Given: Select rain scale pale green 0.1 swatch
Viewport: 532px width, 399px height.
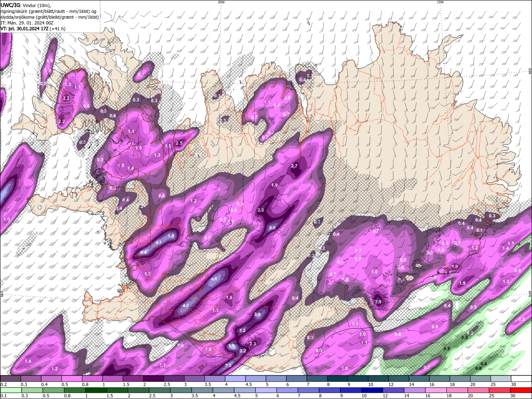Looking at the screenshot, I should coord(11,390).
